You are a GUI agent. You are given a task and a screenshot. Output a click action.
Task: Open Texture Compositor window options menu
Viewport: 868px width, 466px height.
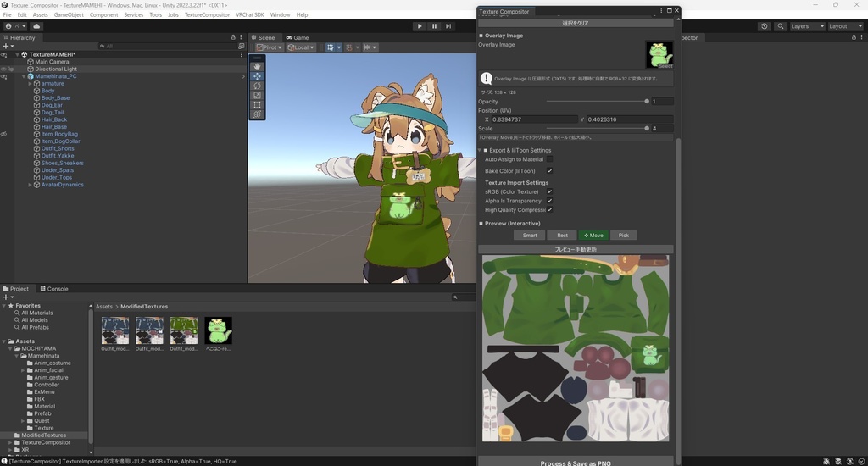(661, 10)
